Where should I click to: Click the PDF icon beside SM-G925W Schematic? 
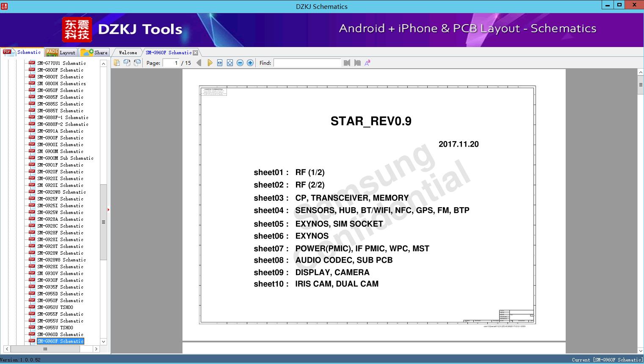32,212
